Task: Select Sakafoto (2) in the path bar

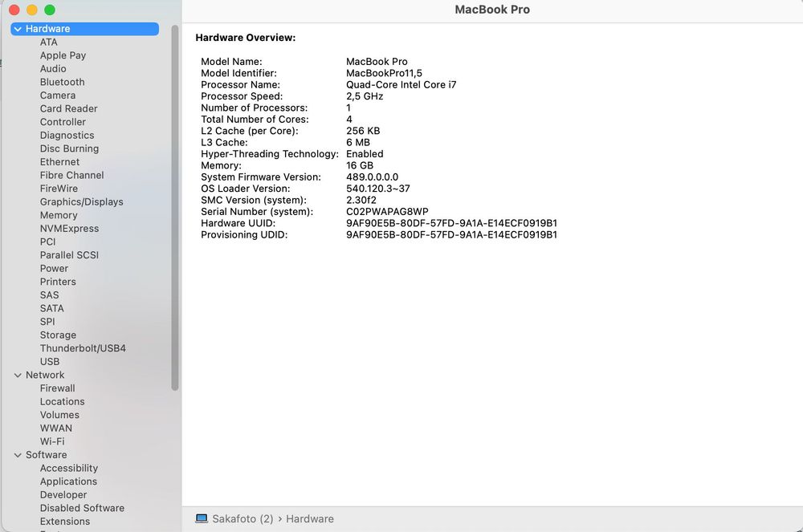Action: click(243, 518)
